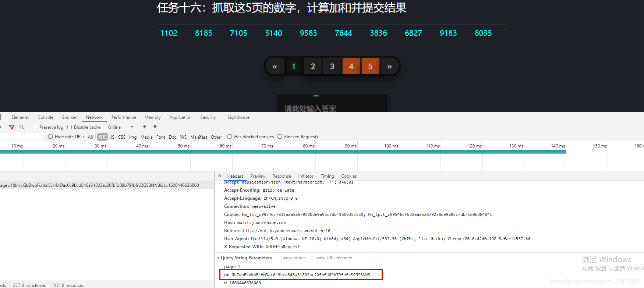Switch to the Cookies request tab

click(349, 176)
